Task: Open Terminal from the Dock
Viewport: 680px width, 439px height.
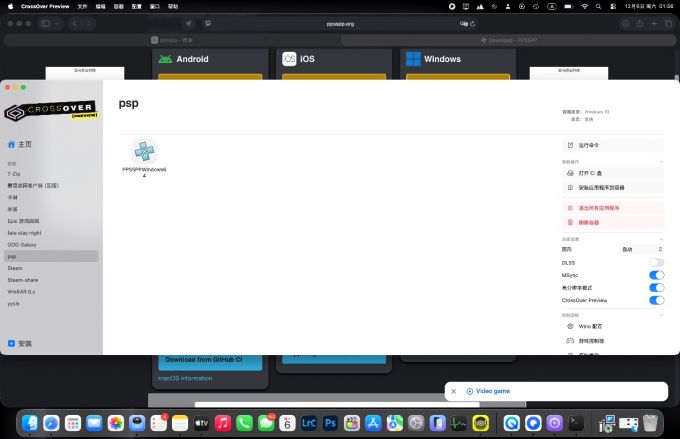Action: [576, 423]
